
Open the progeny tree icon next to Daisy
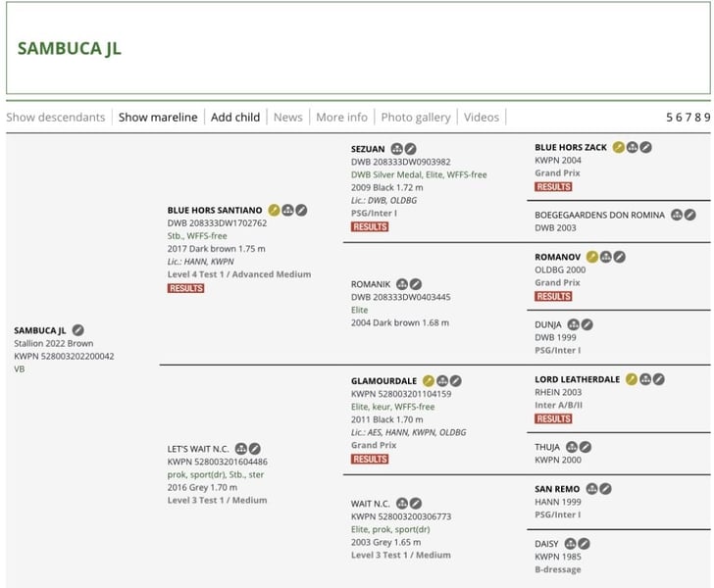570,543
